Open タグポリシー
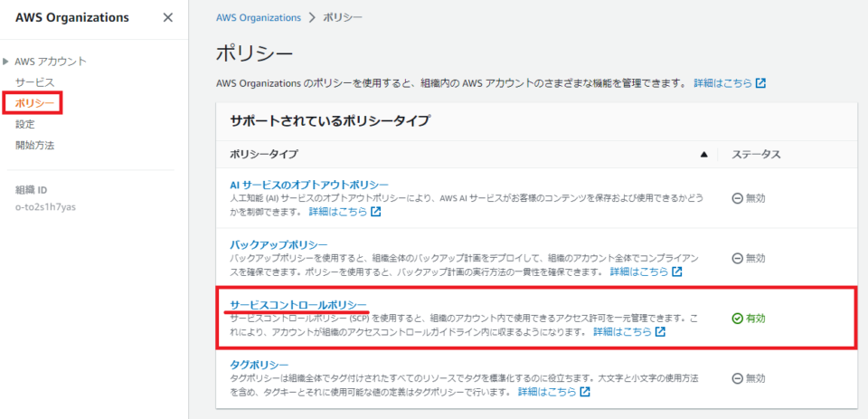 [259, 365]
